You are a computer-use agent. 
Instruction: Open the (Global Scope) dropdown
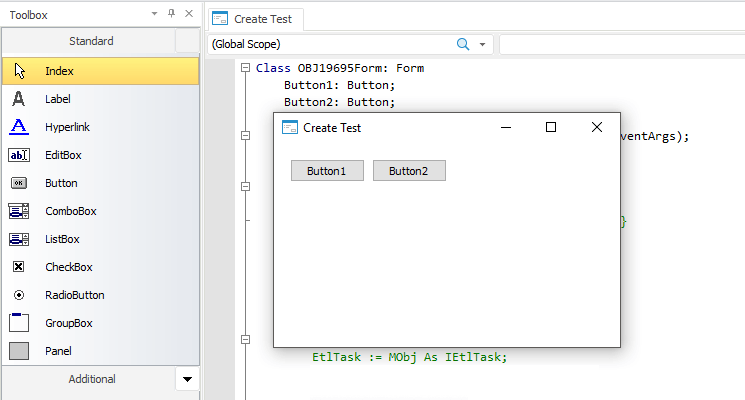[x=483, y=44]
